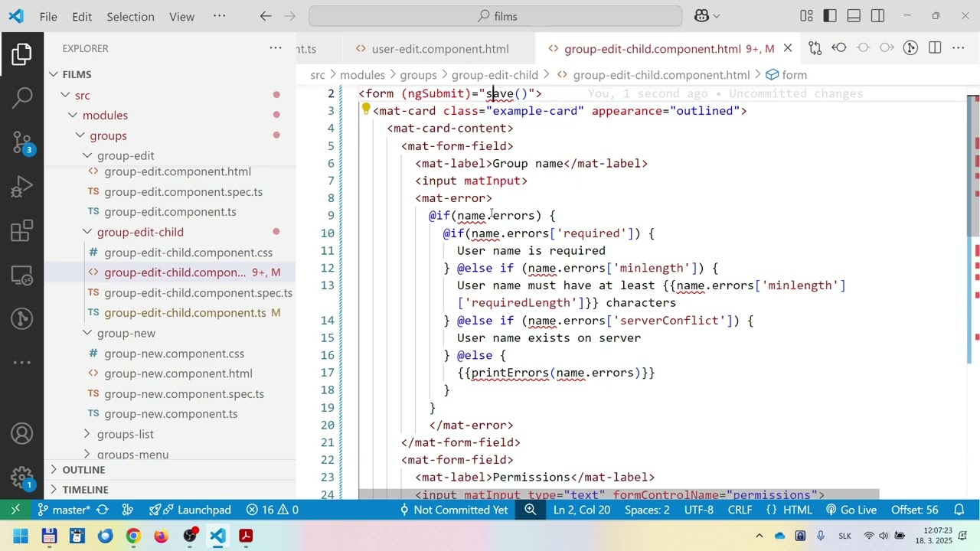Open the Run and Debug view
980x551 pixels.
(x=22, y=186)
